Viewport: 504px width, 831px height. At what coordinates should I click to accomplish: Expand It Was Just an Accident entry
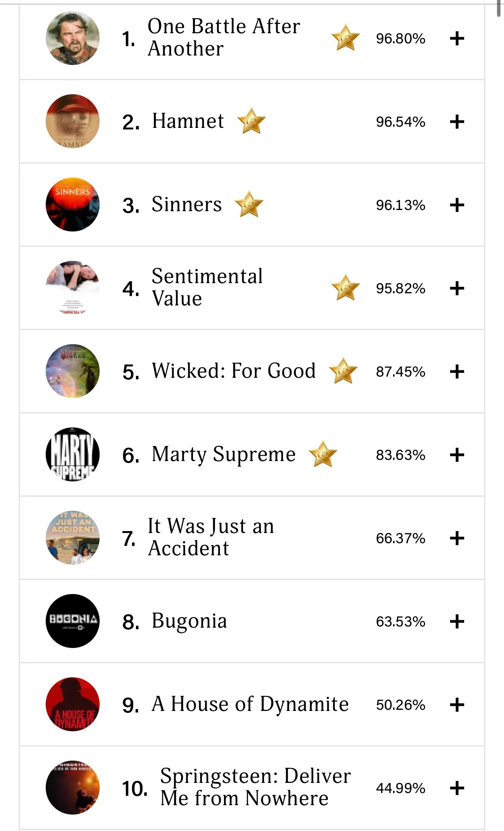pos(457,538)
